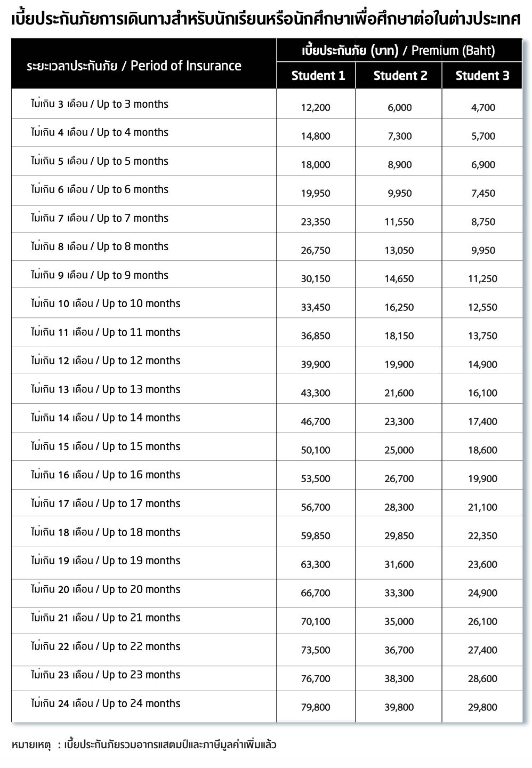Click the Up to 6 months row label
532x768 pixels.
click(x=100, y=189)
